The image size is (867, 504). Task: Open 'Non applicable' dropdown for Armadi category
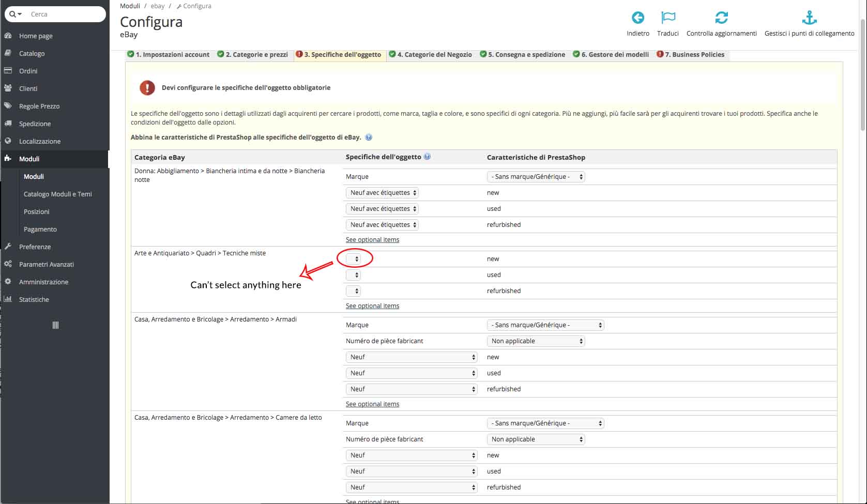[x=536, y=341]
